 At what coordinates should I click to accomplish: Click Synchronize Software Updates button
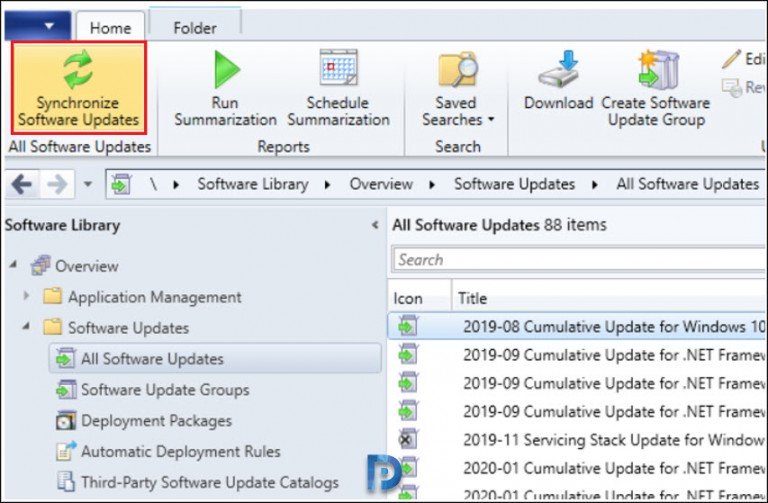pos(78,88)
